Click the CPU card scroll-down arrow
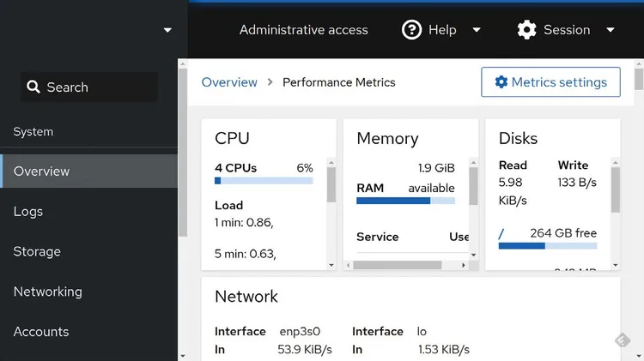Viewport: 644px width, 361px height. click(331, 265)
